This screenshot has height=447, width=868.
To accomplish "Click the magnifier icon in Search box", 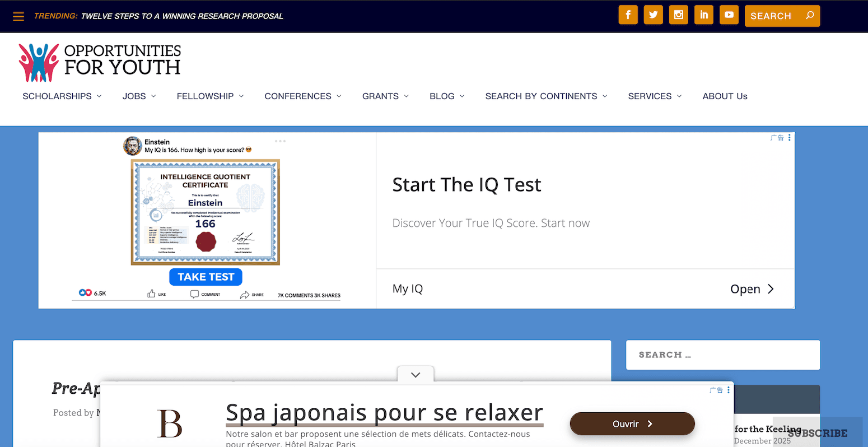I will coord(810,16).
